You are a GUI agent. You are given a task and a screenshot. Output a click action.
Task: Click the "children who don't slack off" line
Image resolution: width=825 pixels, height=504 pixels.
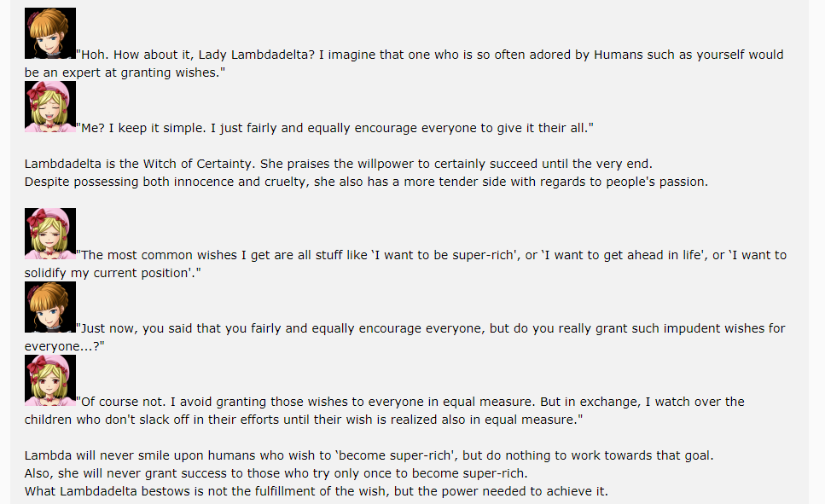pyautogui.click(x=304, y=420)
